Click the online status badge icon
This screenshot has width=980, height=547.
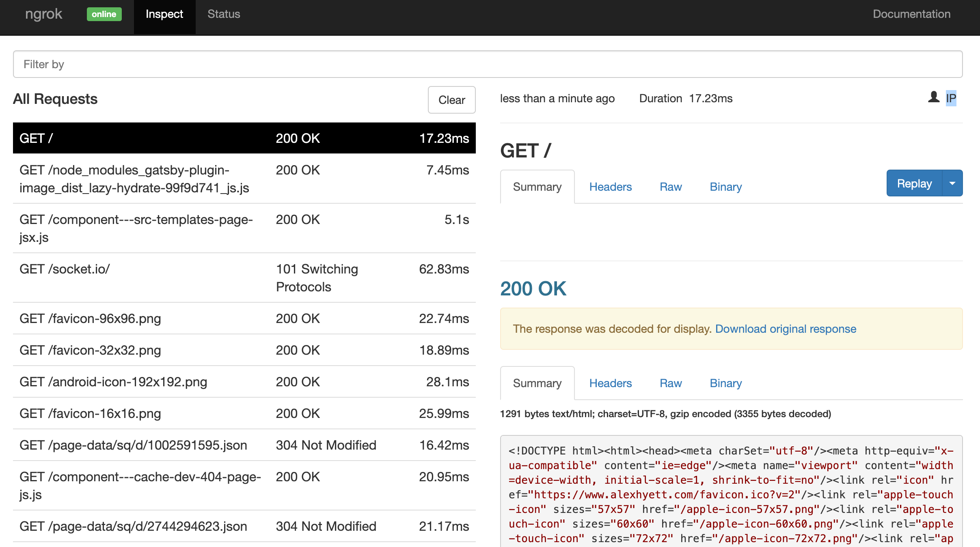104,13
